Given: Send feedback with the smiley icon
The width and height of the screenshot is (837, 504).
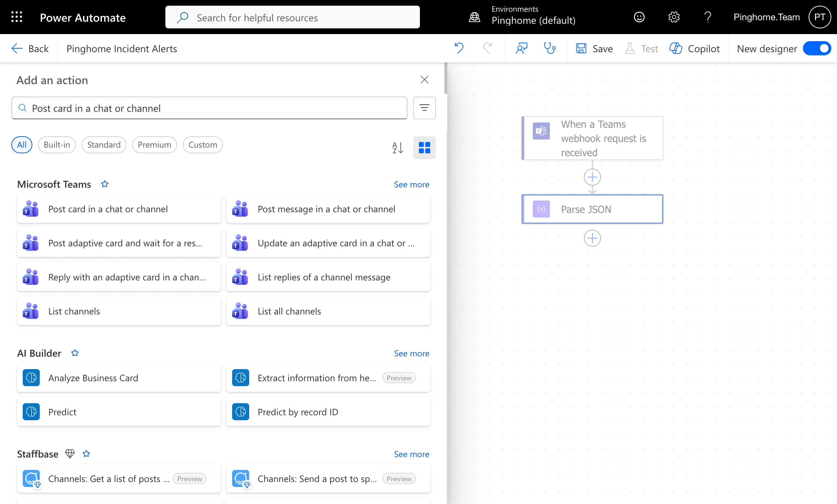Looking at the screenshot, I should point(639,17).
